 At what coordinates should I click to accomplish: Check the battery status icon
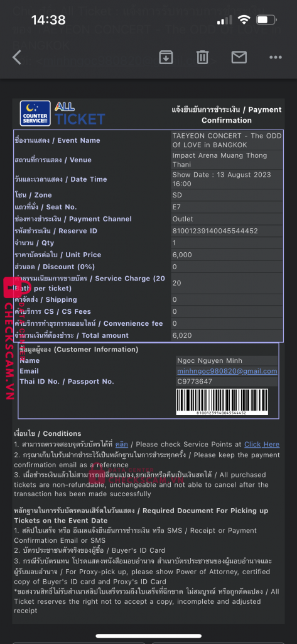[x=267, y=19]
